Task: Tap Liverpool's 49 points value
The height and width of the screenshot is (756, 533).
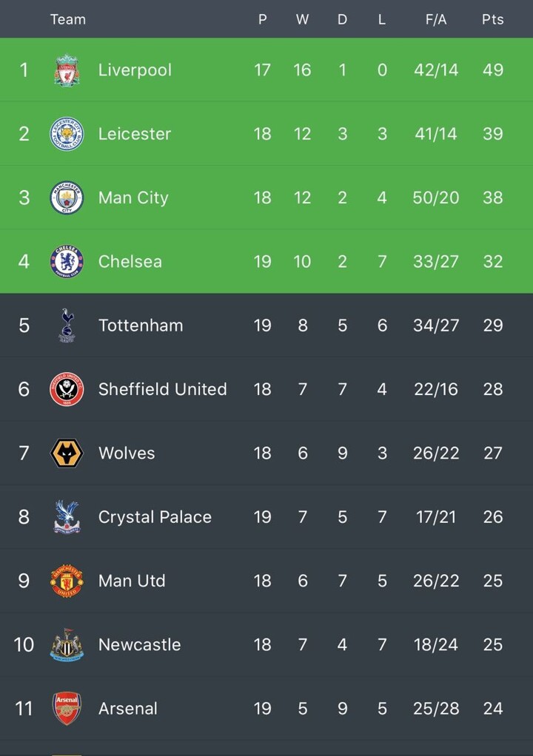Action: tap(492, 70)
